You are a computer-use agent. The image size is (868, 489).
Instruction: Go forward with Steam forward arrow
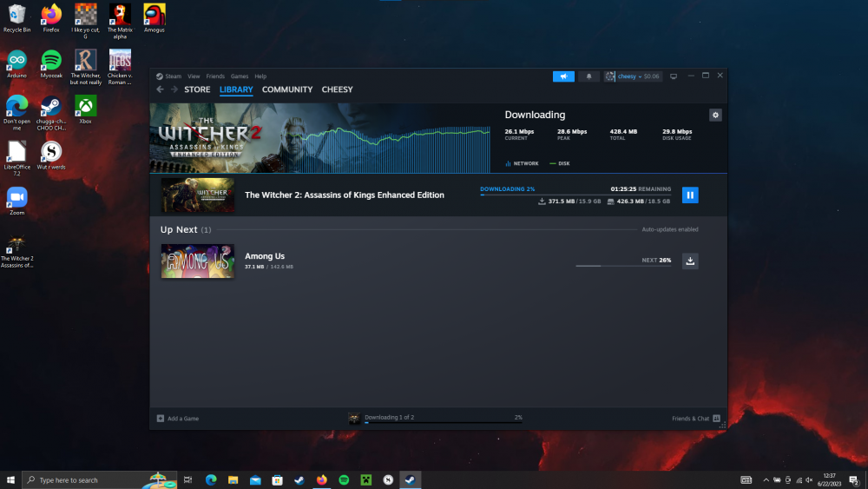tap(174, 89)
